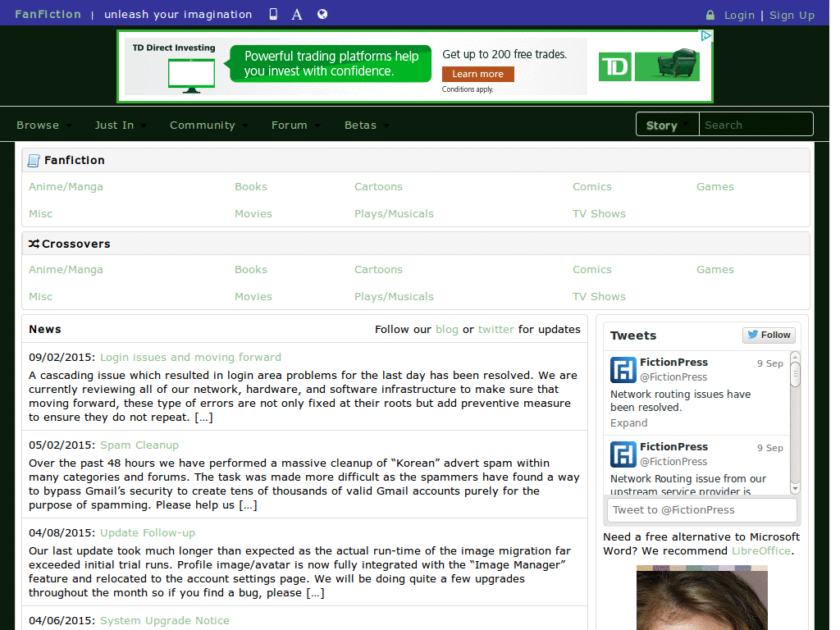Image resolution: width=840 pixels, height=630 pixels.
Task: Open the twitter link in News header
Action: [496, 330]
